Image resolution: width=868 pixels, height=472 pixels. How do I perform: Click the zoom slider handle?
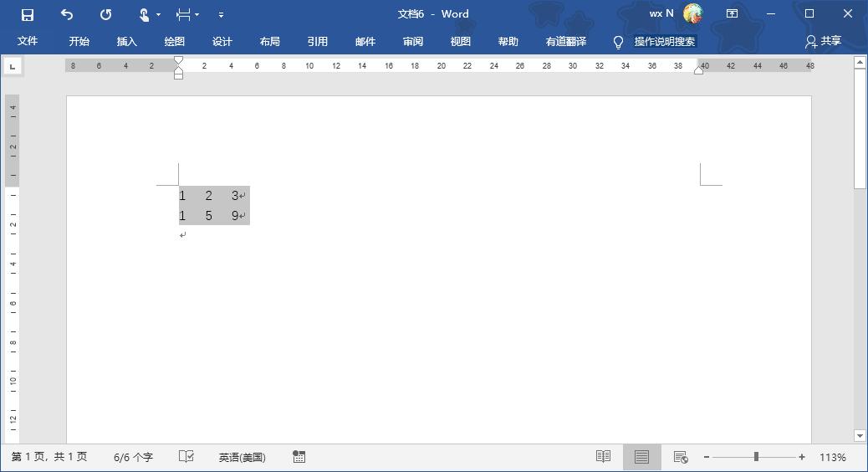pos(756,457)
